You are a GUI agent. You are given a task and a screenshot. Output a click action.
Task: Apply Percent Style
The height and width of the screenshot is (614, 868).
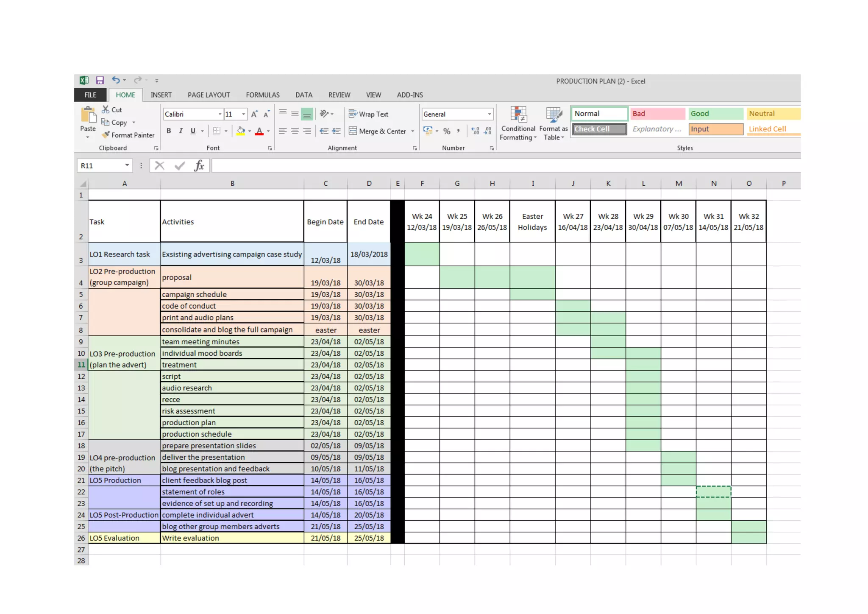[447, 131]
